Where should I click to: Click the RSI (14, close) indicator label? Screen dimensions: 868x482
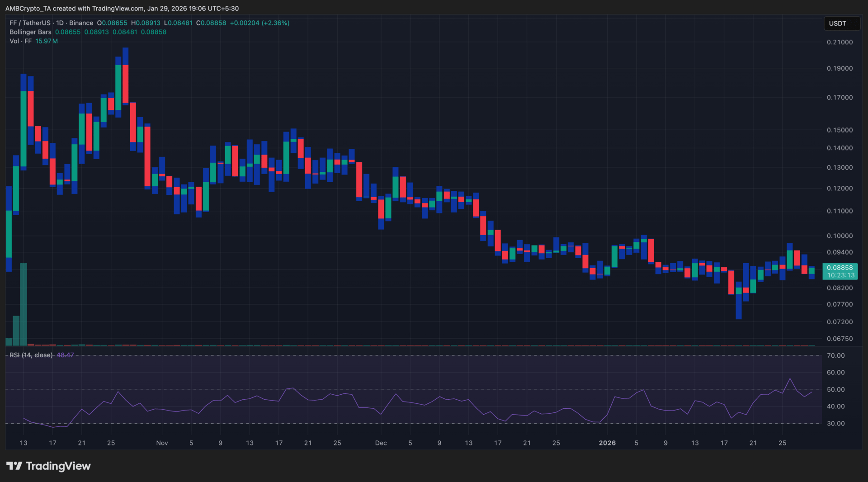click(x=31, y=355)
